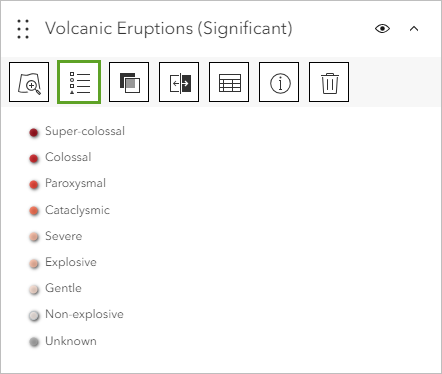Click the Unknown gray legend symbol

click(34, 342)
